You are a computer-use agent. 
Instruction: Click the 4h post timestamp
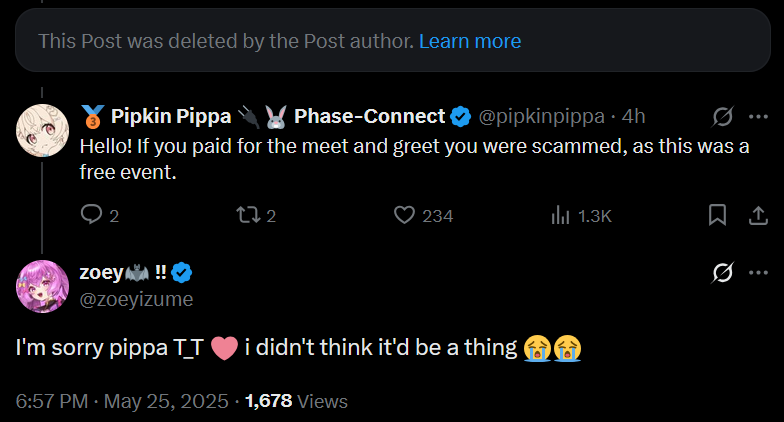634,117
